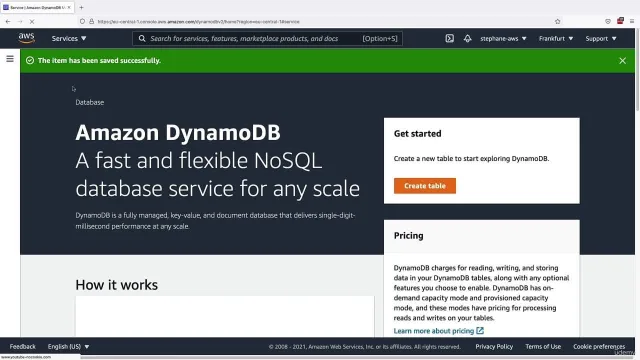Open the Terms of Use link
This screenshot has width=640, height=360.
pos(543,347)
